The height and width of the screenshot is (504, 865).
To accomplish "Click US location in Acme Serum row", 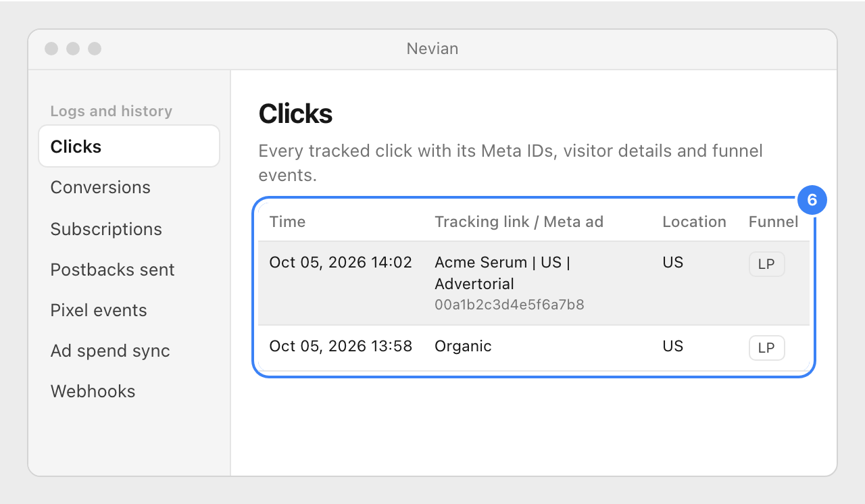I will click(672, 262).
